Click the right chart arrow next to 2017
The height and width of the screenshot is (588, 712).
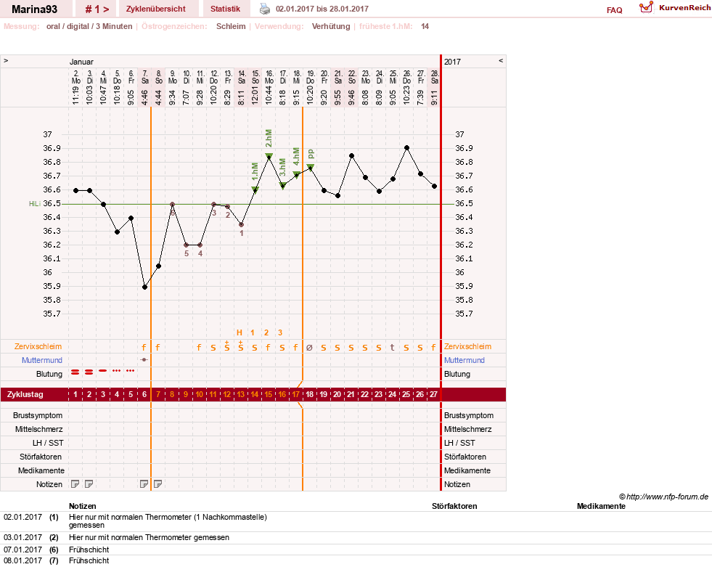point(501,60)
